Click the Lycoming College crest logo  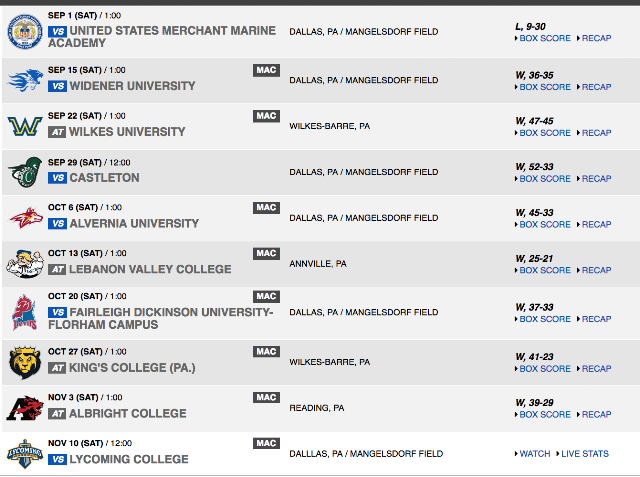point(25,454)
